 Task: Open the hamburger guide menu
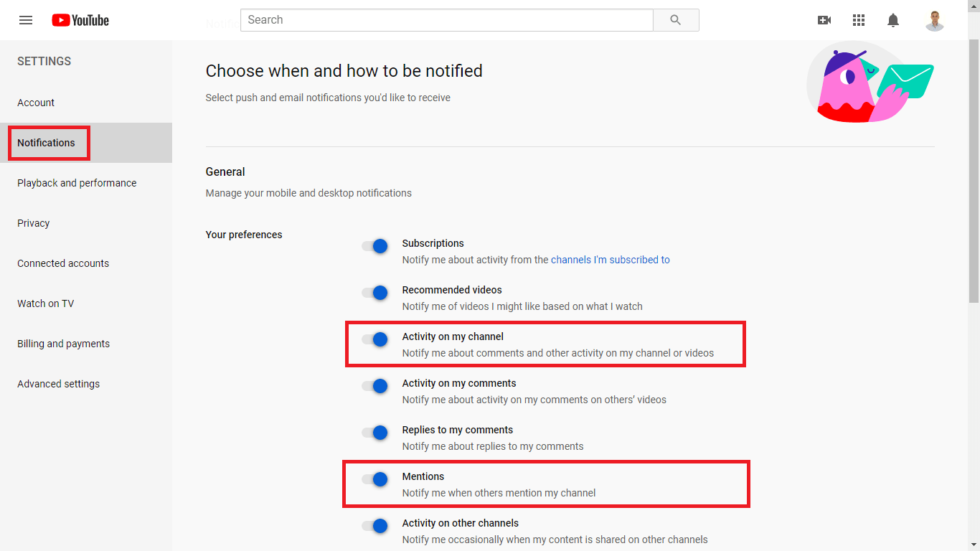[26, 20]
